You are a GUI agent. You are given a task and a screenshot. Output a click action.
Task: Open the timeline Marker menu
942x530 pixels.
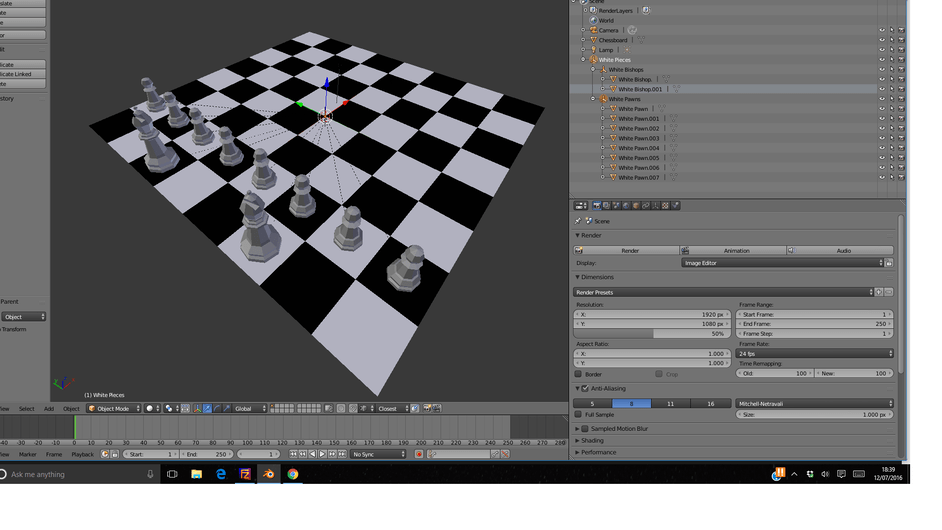click(x=27, y=454)
